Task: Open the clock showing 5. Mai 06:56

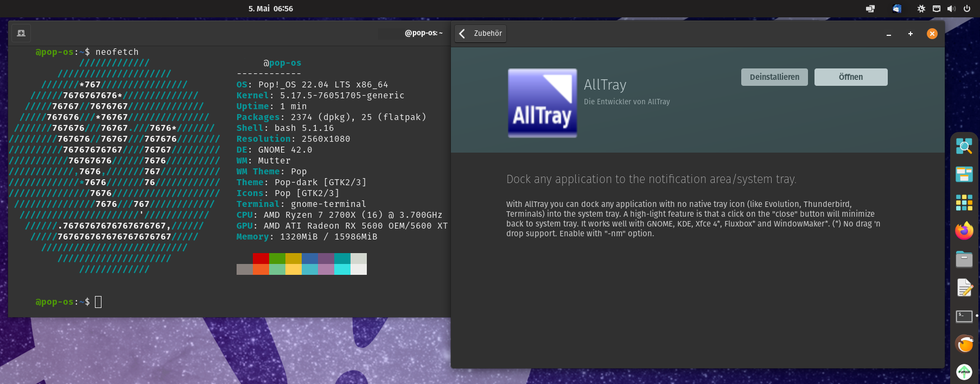Action: point(271,9)
